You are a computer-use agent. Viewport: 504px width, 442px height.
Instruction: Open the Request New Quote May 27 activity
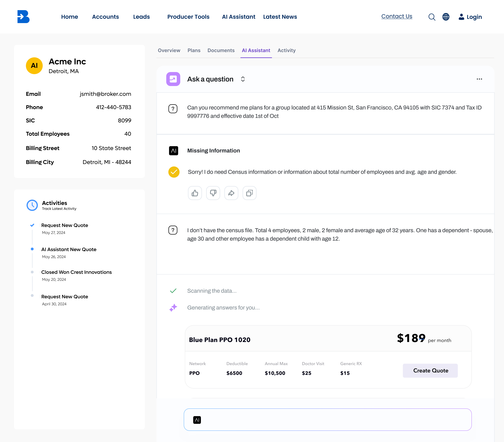pyautogui.click(x=65, y=225)
